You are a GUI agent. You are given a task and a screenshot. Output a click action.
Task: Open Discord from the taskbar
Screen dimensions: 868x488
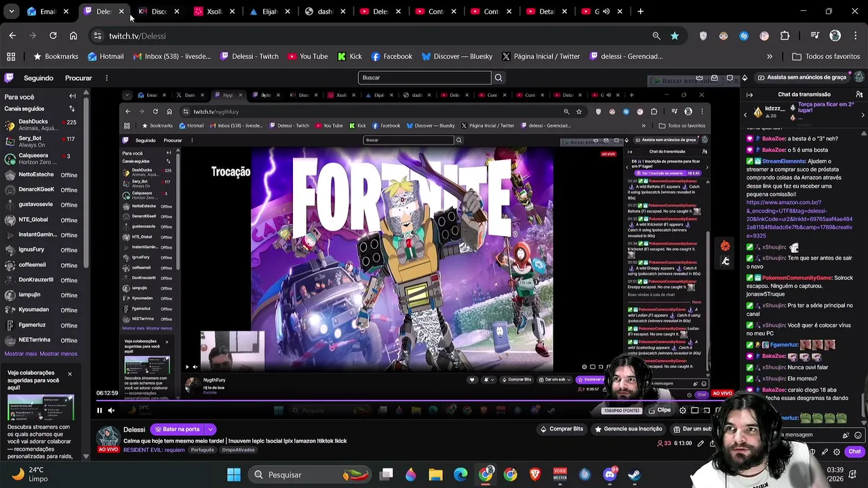pyautogui.click(x=610, y=474)
